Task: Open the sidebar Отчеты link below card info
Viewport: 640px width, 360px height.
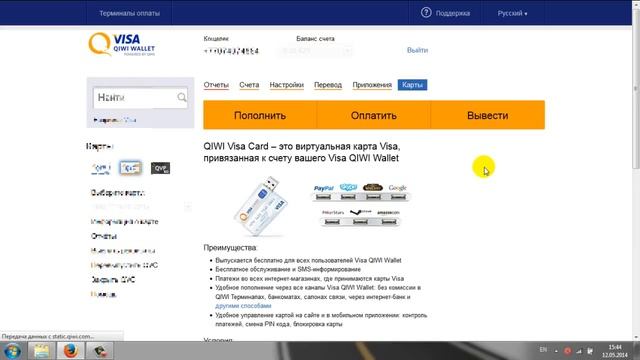Action: pos(104,236)
